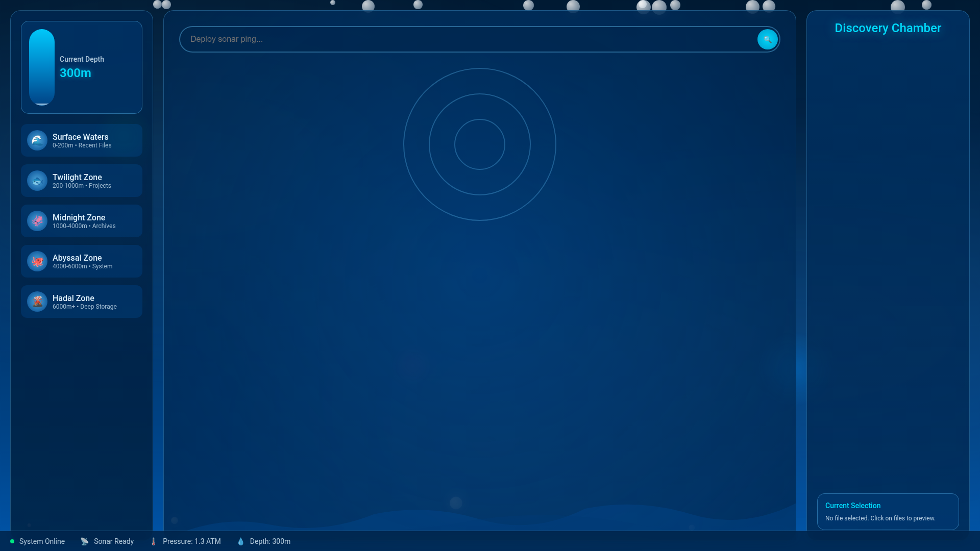The width and height of the screenshot is (980, 551).
Task: Click the green System Online indicator
Action: 12,541
